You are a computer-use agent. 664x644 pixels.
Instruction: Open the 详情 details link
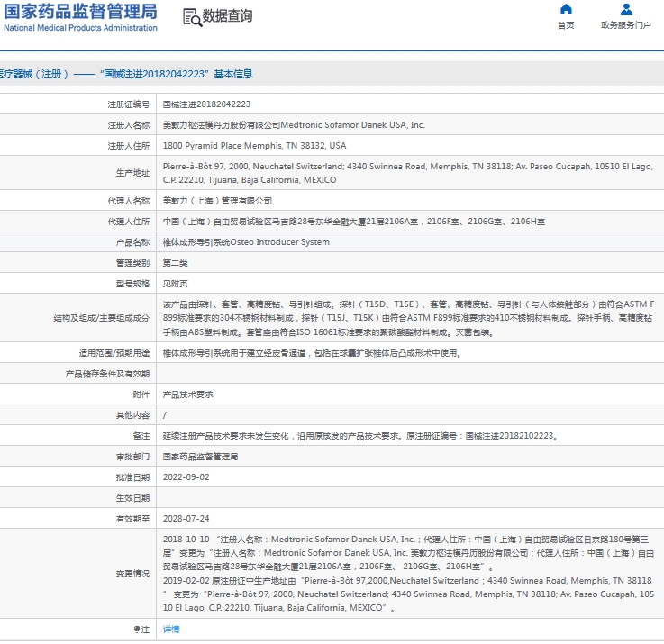click(171, 630)
